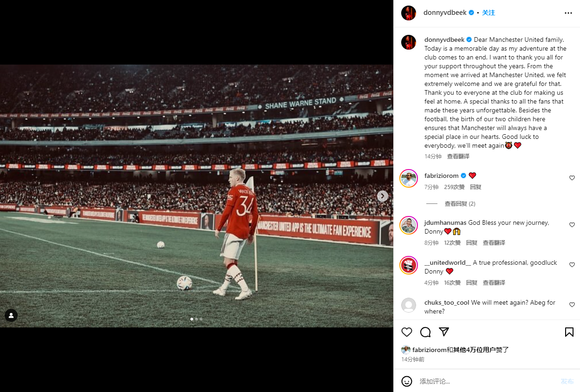Follow donnyvdbeek with the 关注 link
580x392 pixels.
[x=489, y=13]
